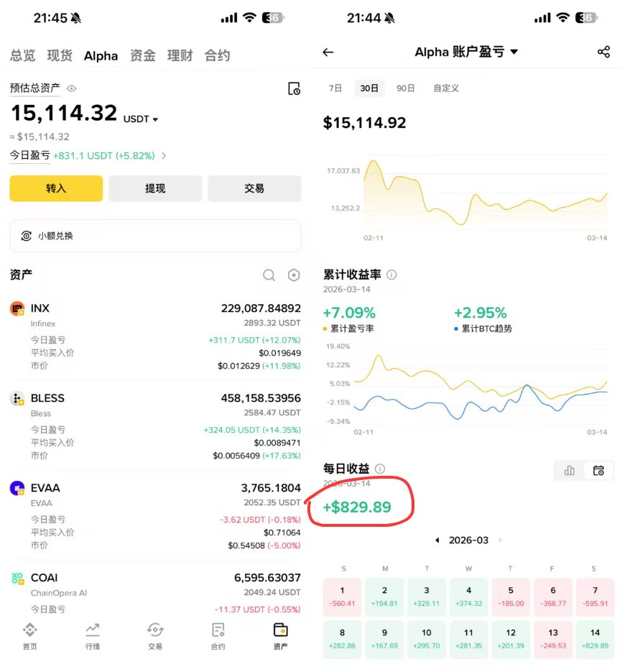Go back with the left arrow
Image resolution: width=622 pixels, height=672 pixels.
(x=328, y=52)
